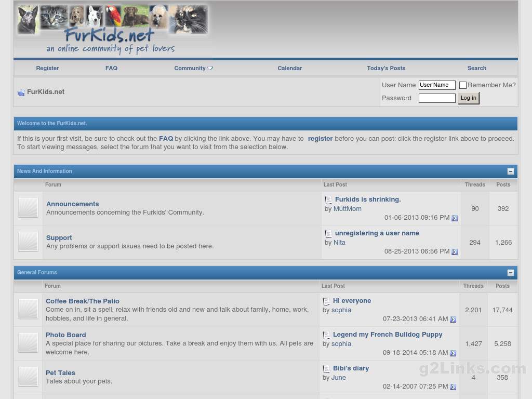Click the Coffee Break/The Patio forum status icon

tap(28, 309)
